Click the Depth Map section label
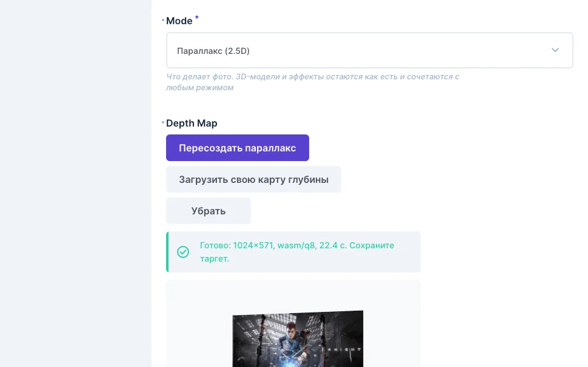This screenshot has width=588, height=367. [192, 123]
